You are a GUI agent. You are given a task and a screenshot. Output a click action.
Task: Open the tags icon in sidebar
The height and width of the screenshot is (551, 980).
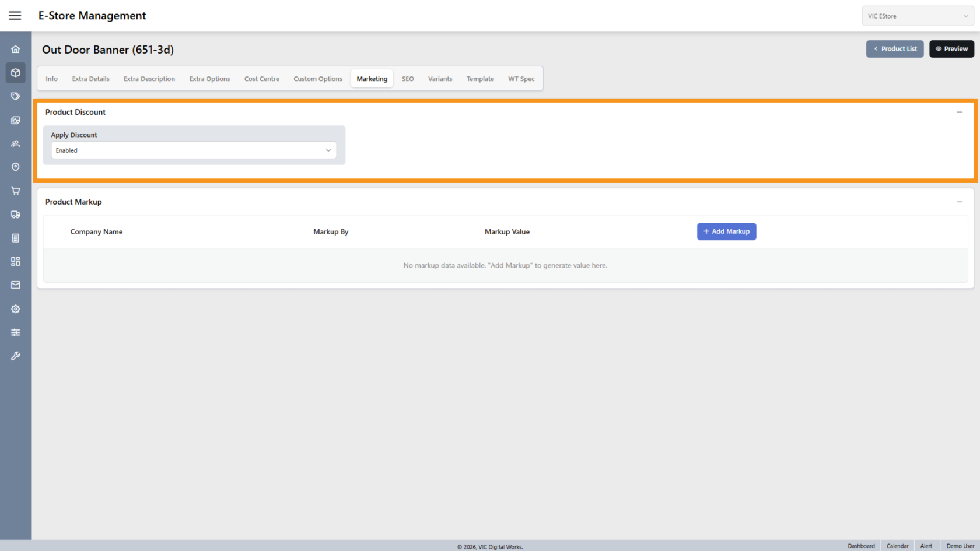16,96
